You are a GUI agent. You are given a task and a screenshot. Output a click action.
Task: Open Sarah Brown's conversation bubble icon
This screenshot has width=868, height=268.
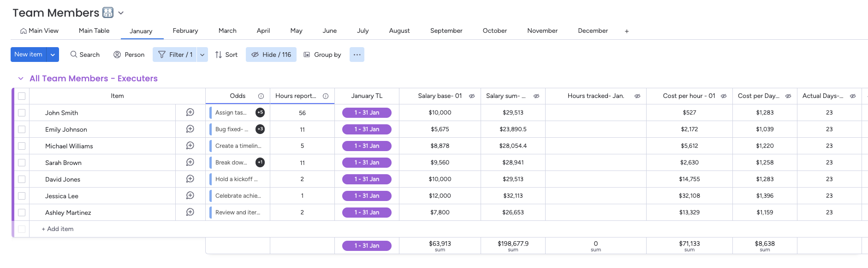(x=190, y=162)
